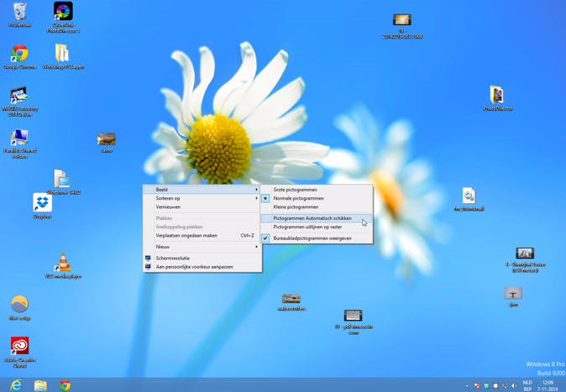
Task: Select the VLC media player traffic-cone icon
Action: (63, 266)
